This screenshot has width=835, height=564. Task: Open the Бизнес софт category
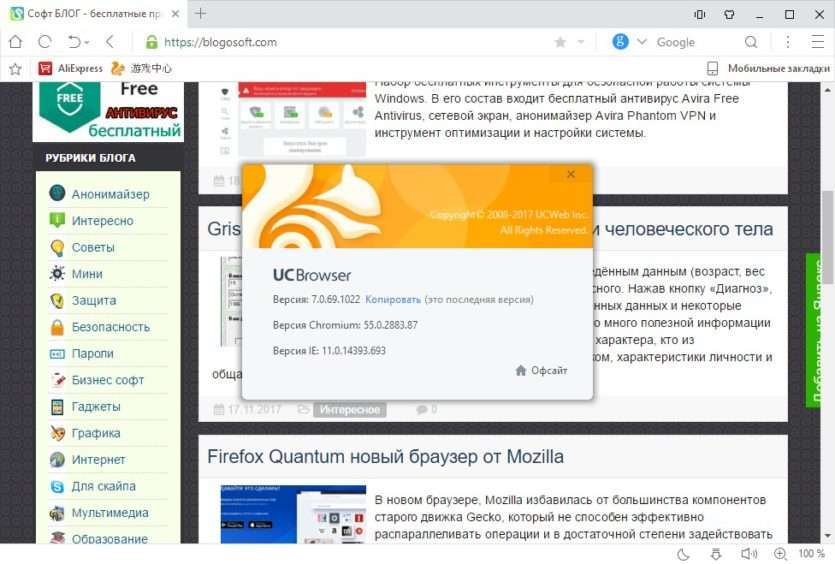tap(108, 380)
